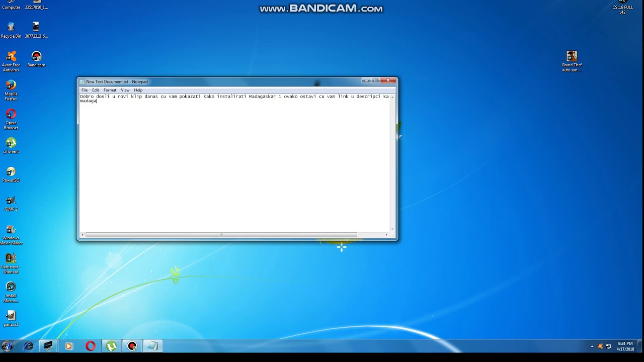
Task: Select Game.exe Shortcut icon
Action: tap(11, 263)
